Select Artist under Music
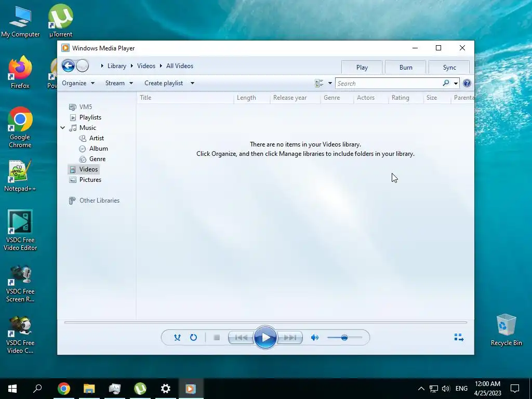The image size is (532, 399). 96,138
